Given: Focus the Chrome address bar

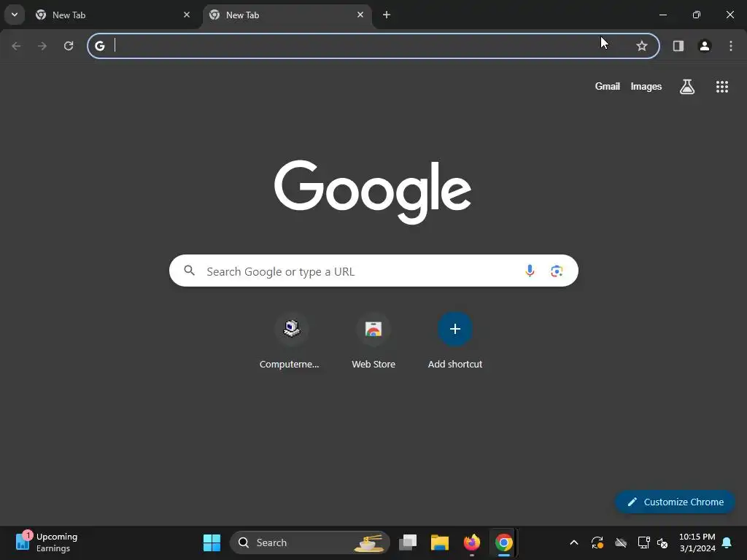Looking at the screenshot, I should [373, 46].
